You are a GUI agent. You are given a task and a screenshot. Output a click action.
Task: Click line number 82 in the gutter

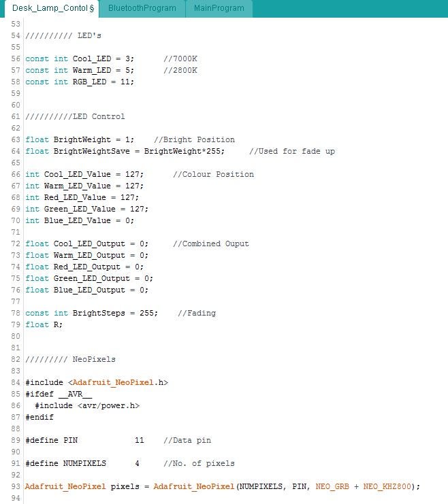tap(16, 359)
